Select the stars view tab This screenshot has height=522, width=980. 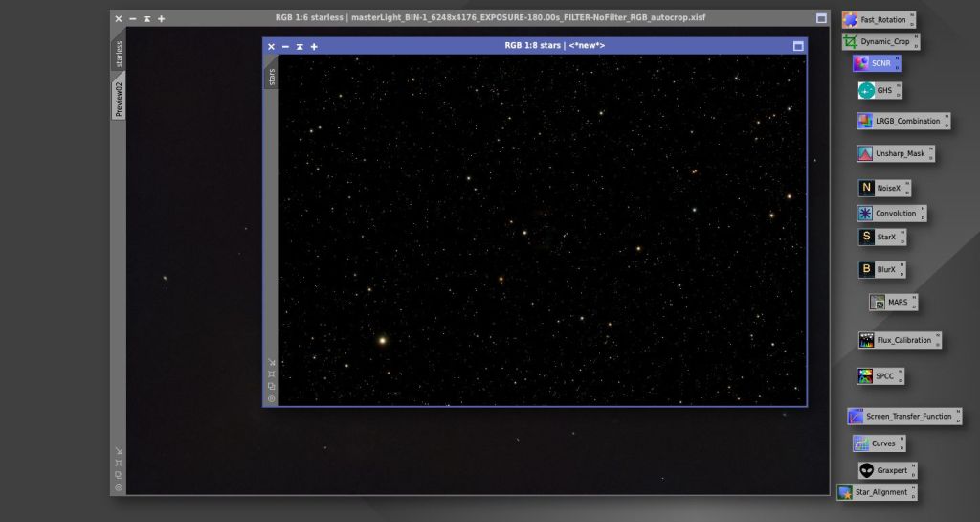(x=271, y=77)
